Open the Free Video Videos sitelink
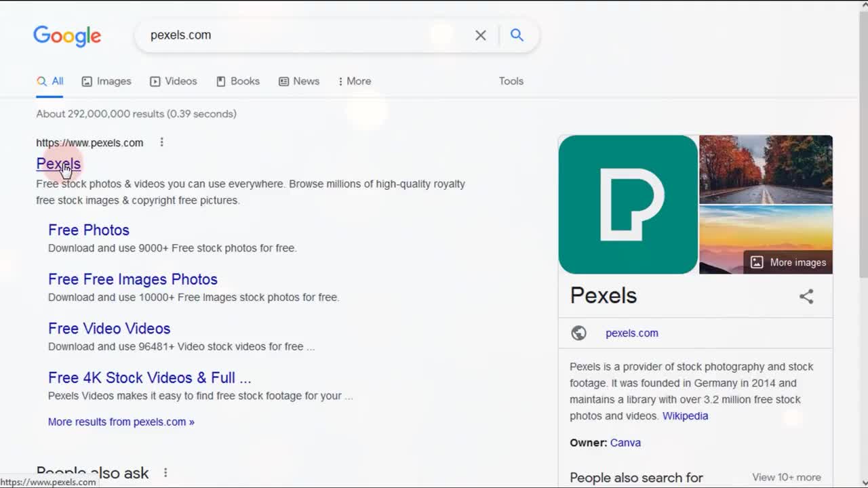The image size is (868, 488). pos(109,329)
